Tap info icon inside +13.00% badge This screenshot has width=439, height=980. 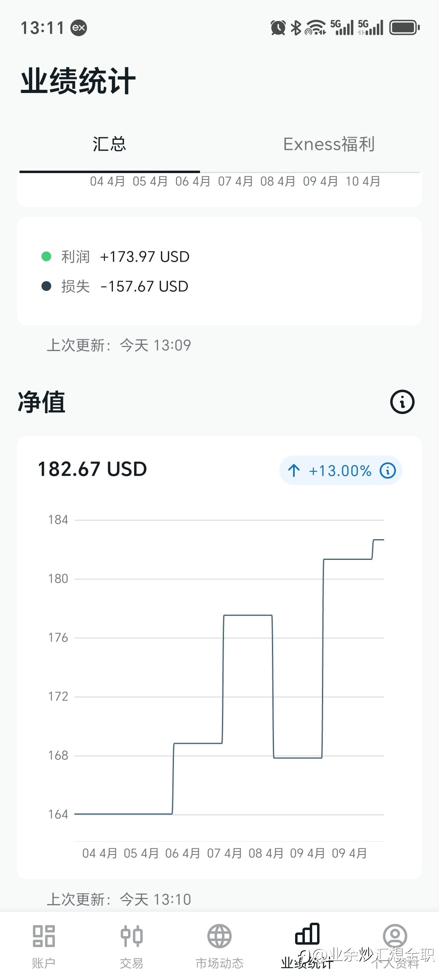[x=388, y=470]
